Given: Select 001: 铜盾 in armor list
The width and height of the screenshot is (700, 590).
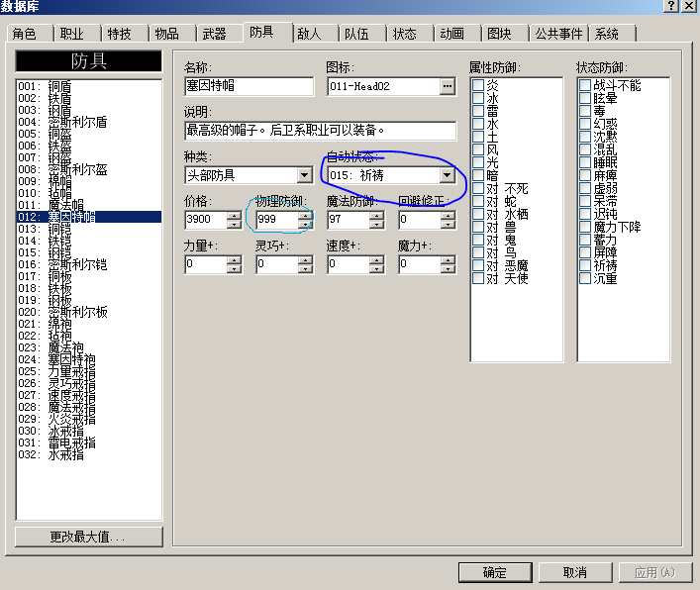Looking at the screenshot, I should click(x=89, y=86).
